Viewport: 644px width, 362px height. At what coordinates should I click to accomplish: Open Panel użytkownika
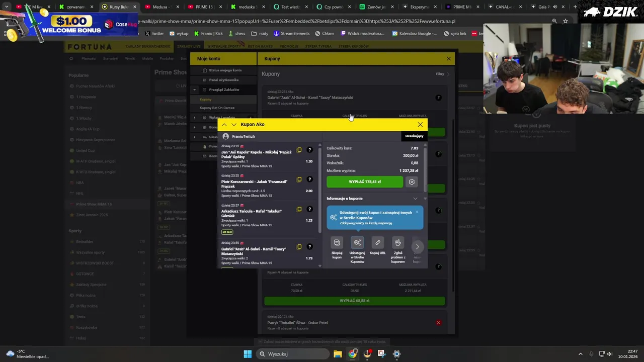point(223,80)
